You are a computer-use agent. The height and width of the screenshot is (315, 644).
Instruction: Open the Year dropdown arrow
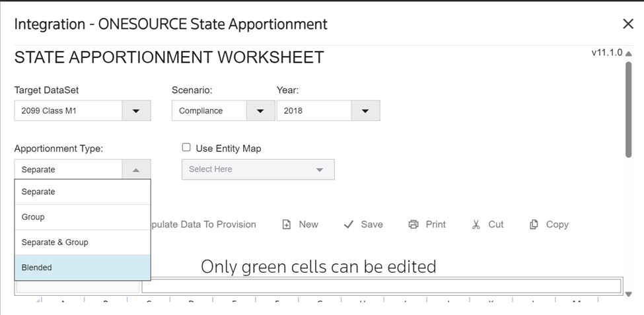[365, 111]
